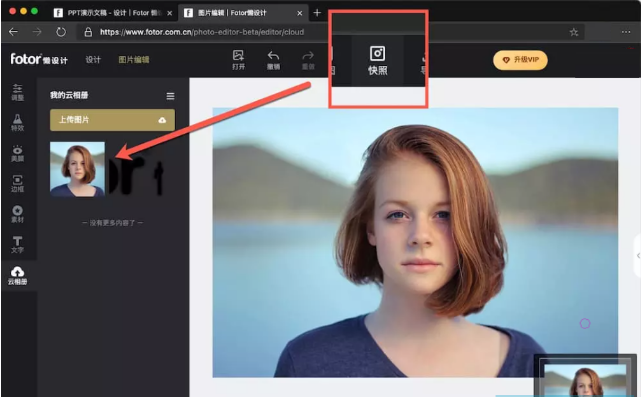
Task: Select the 文字 text tool
Action: pyautogui.click(x=18, y=244)
